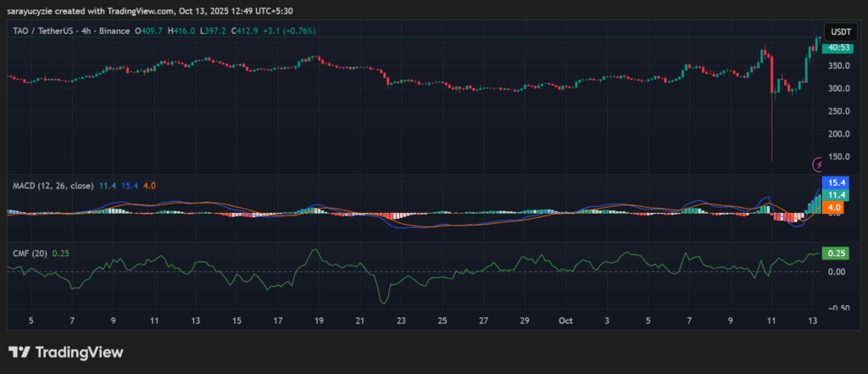This screenshot has height=374, width=868.
Task: Click the TradingView logo at bottom left
Action: point(65,352)
